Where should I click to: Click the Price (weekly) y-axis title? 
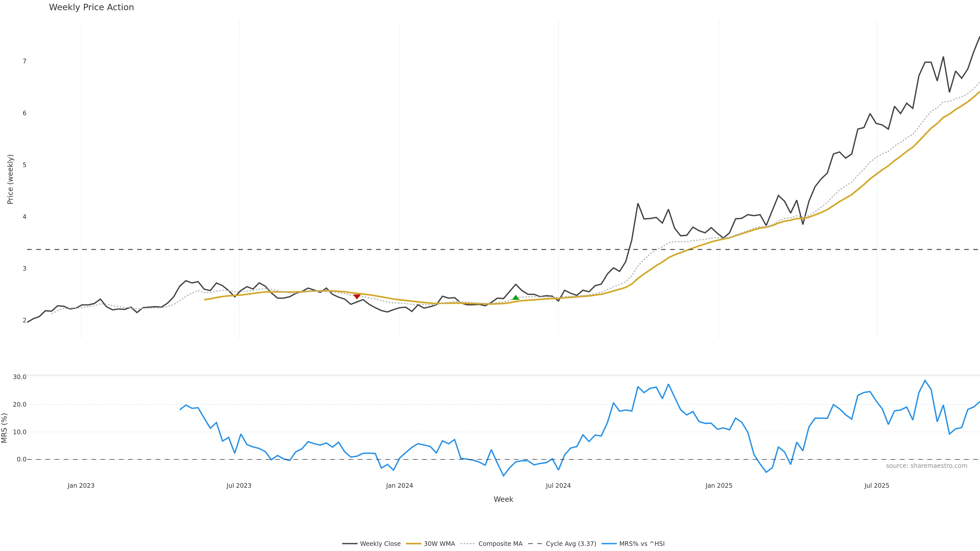(x=10, y=179)
